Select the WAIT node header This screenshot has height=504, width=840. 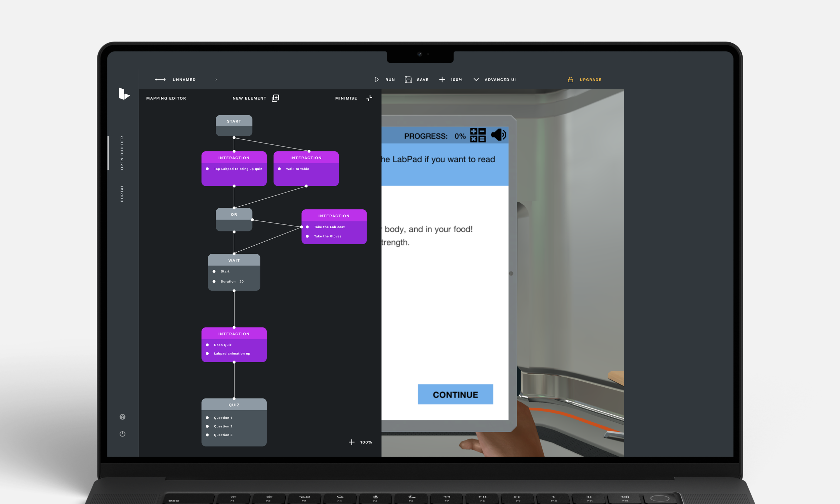[x=234, y=260]
